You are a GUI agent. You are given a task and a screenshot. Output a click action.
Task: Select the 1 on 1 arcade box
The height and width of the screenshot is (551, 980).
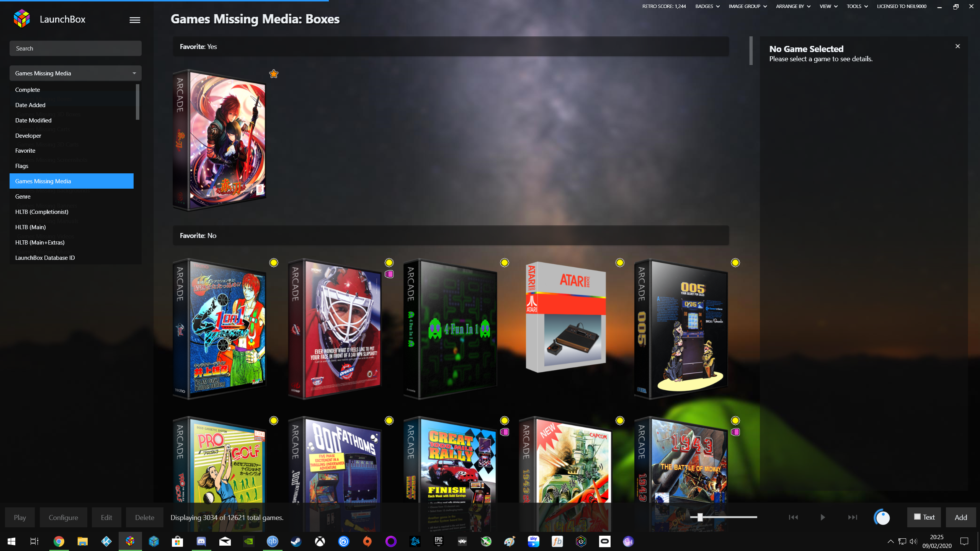pyautogui.click(x=219, y=329)
